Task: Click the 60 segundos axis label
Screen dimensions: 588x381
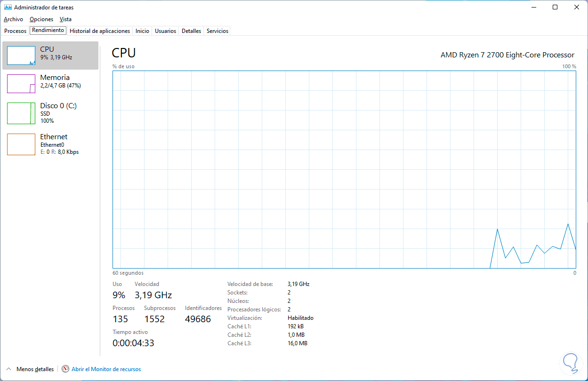Action: (x=128, y=273)
